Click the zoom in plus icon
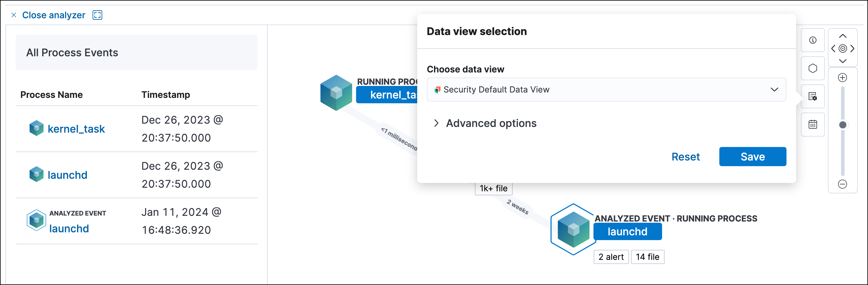This screenshot has width=868, height=285. [x=843, y=78]
